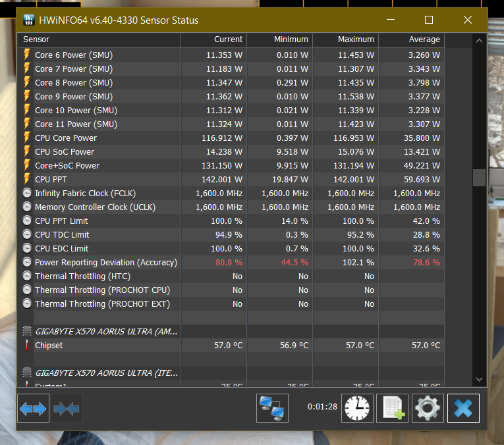Click icon beside Thermal Throttling (HTC)
The image size is (504, 445).
click(x=27, y=276)
